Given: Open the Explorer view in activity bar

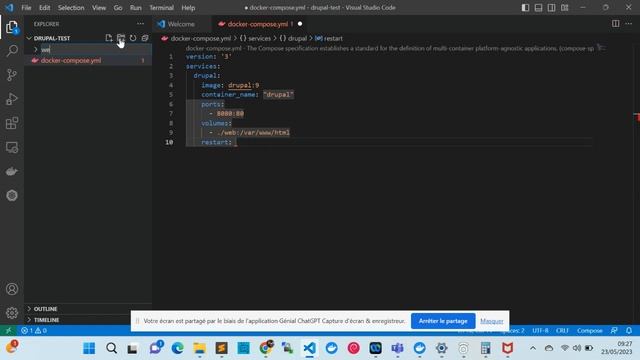Looking at the screenshot, I should (12, 27).
